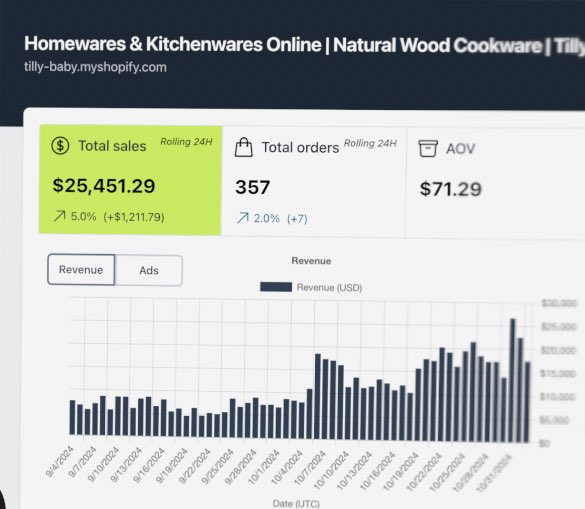Click the (+$1,211.79) sales change text
The height and width of the screenshot is (509, 585).
pyautogui.click(x=134, y=217)
